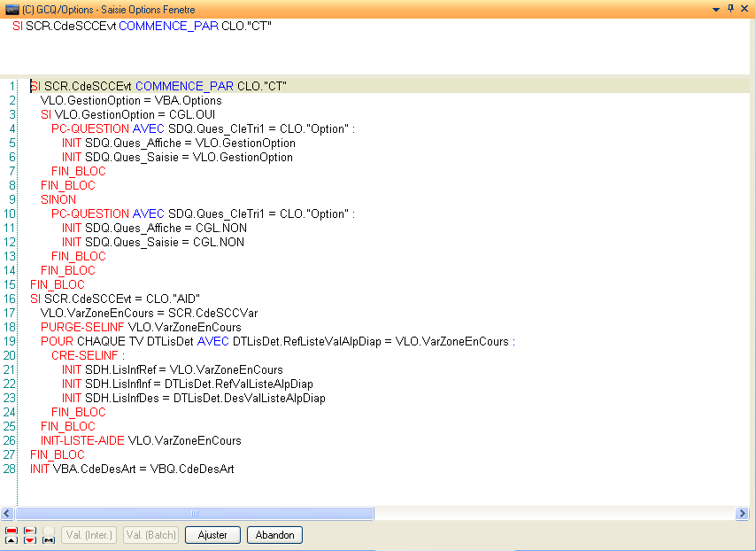The height and width of the screenshot is (551, 756).
Task: Click the red marker icon in the bottom toolbar
Action: coord(12,530)
